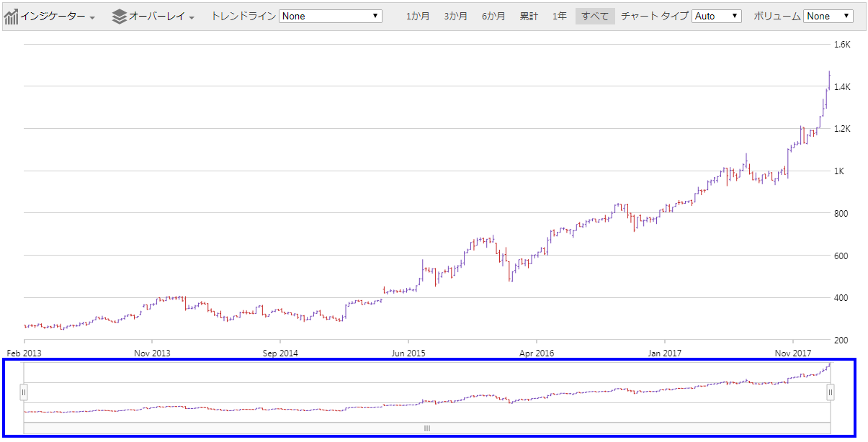Open the ボリューム None dropdown

(827, 15)
